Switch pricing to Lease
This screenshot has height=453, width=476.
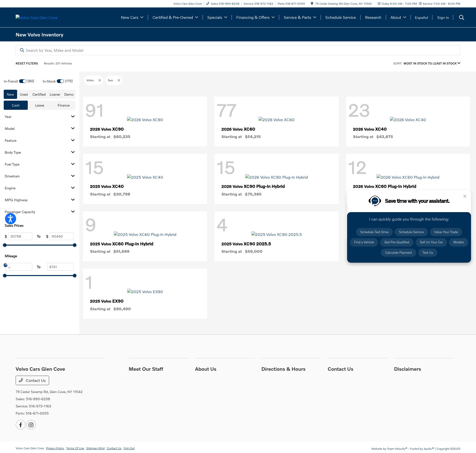pos(40,105)
